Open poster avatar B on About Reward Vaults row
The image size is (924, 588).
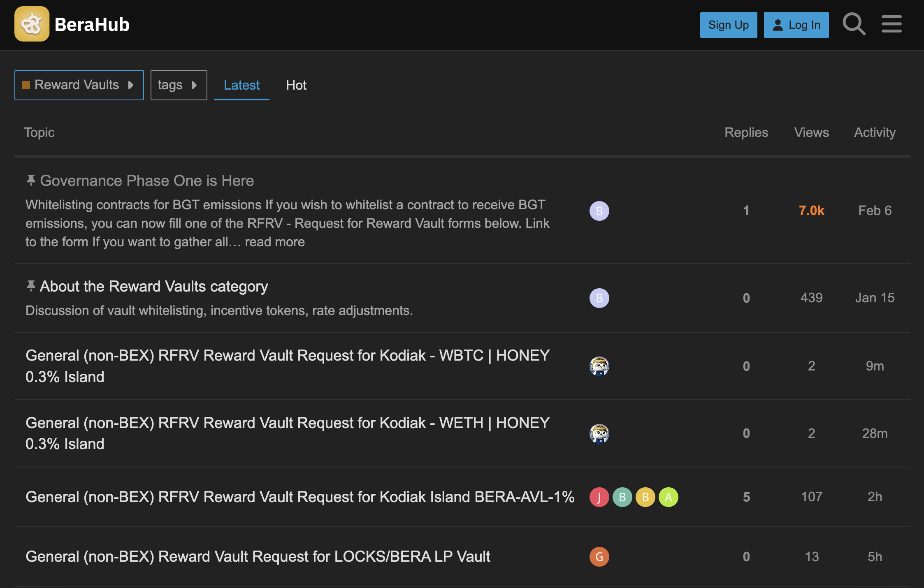click(599, 298)
